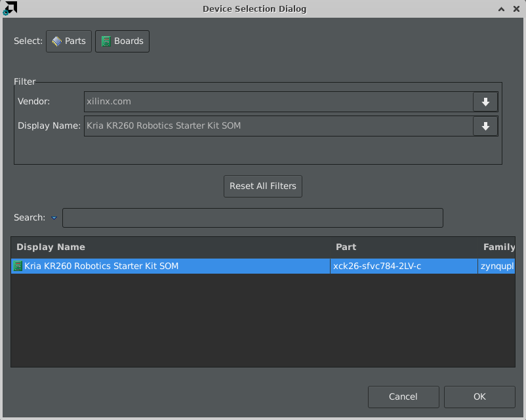
Task: Click the Display Name combo field
Action: pyautogui.click(x=279, y=126)
